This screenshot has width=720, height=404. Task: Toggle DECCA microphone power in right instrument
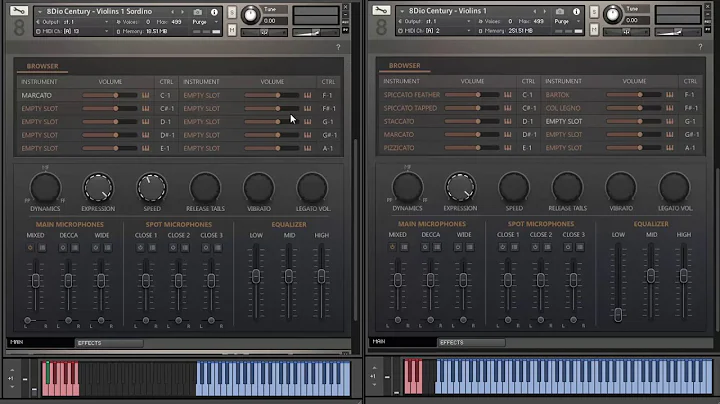pos(425,247)
